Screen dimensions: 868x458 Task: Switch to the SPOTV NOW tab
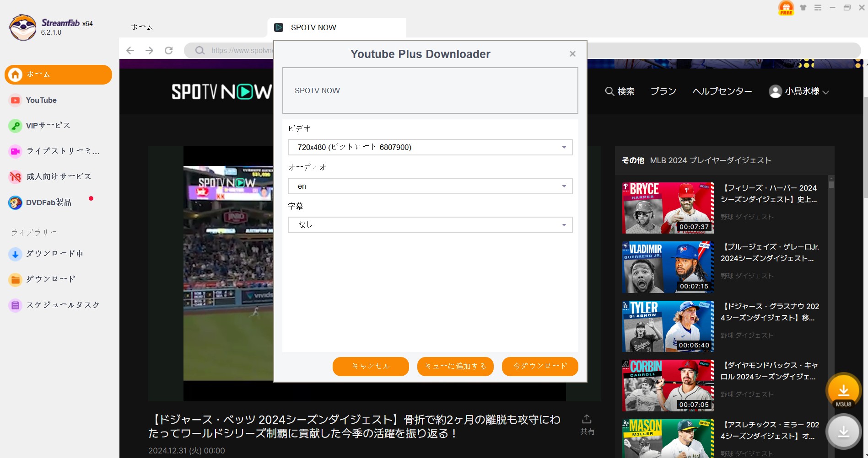(x=337, y=27)
